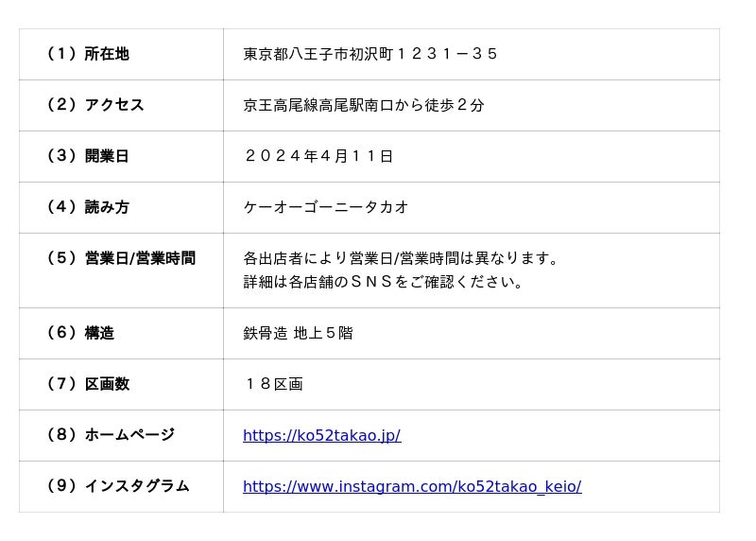Click the （８）ホームページ label

click(x=111, y=435)
